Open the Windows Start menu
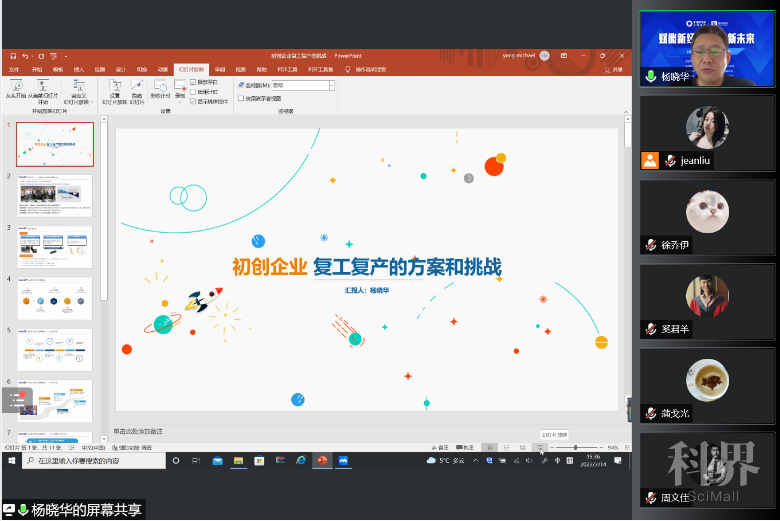 pyautogui.click(x=12, y=461)
